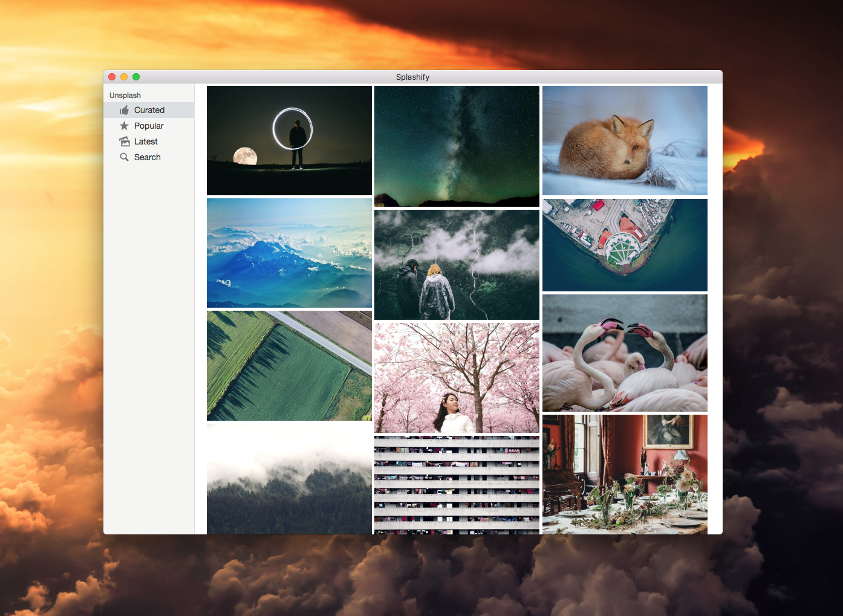Click the Unsplash section header
Viewport: 843px width, 616px height.
pos(125,95)
